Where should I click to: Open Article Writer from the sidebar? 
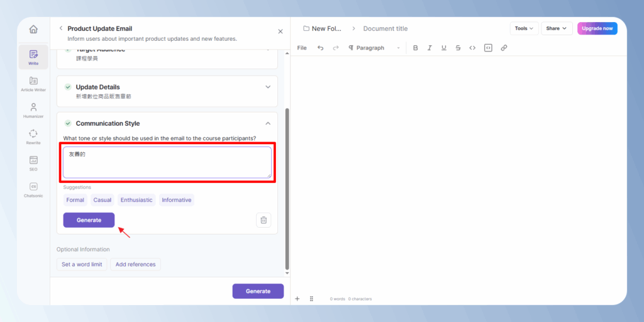pyautogui.click(x=33, y=84)
